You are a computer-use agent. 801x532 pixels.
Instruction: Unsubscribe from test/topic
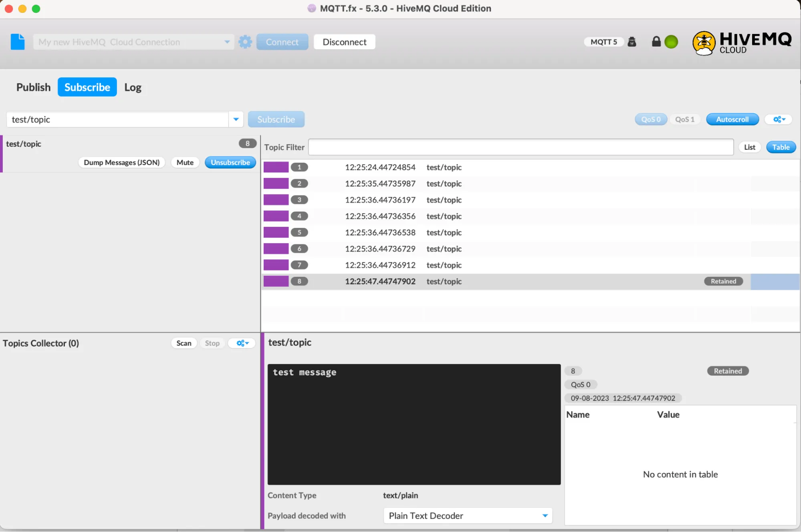click(230, 162)
